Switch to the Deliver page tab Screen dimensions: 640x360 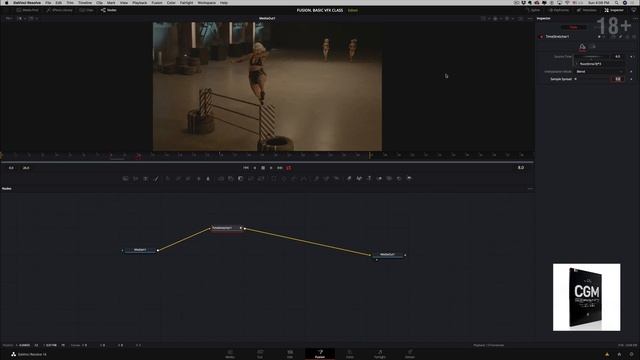pyautogui.click(x=410, y=353)
